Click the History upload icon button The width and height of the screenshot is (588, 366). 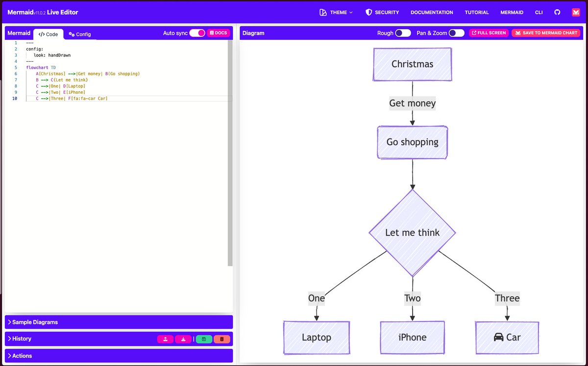click(165, 339)
